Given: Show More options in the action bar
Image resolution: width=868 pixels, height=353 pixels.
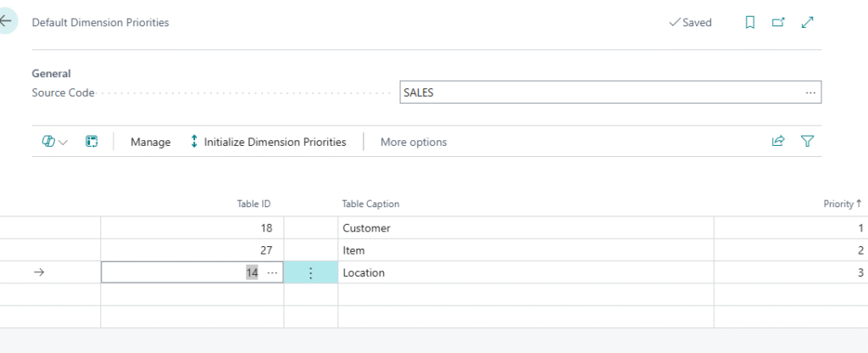Looking at the screenshot, I should click(x=413, y=142).
